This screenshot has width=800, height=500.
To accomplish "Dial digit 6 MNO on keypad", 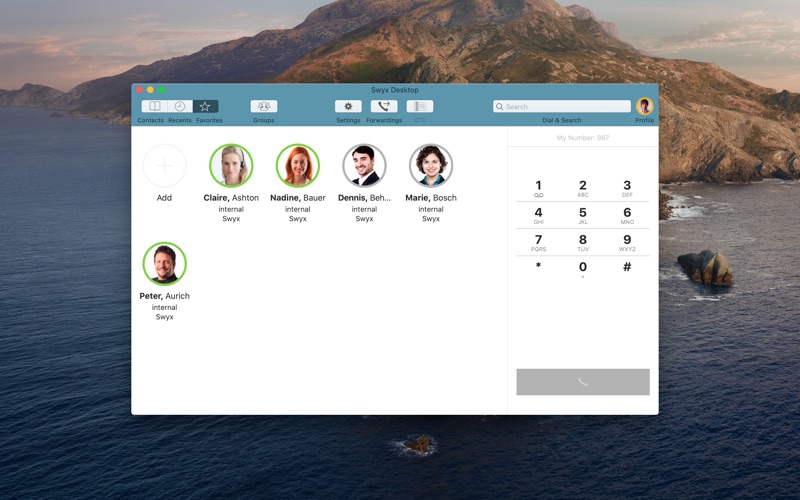I will (627, 215).
